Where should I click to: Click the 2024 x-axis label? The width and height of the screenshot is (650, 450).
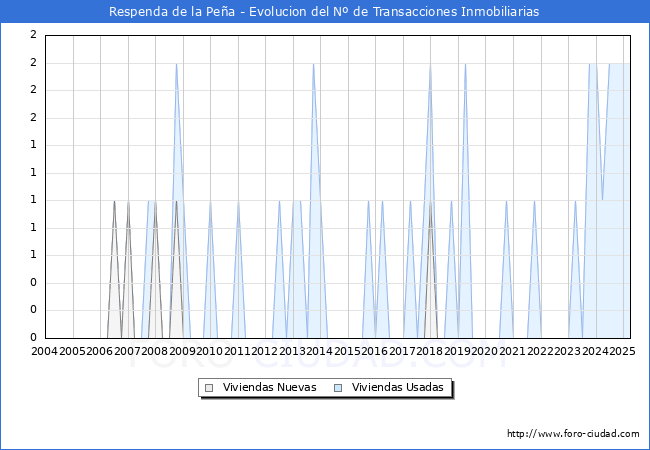click(595, 351)
